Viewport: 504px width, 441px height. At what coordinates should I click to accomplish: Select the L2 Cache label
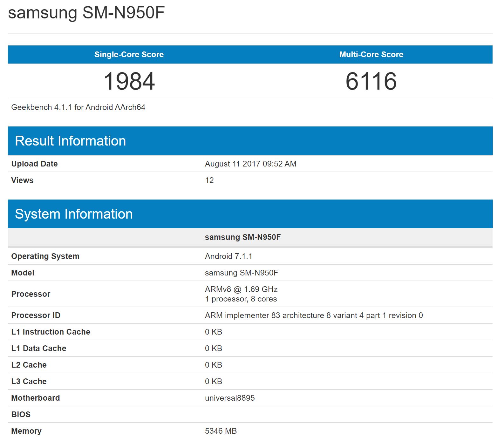pyautogui.click(x=29, y=365)
